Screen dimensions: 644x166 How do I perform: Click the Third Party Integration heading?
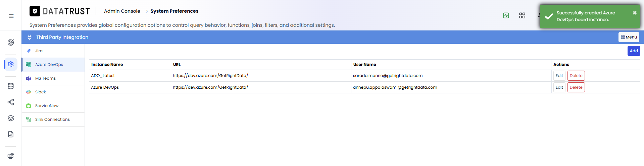62,37
